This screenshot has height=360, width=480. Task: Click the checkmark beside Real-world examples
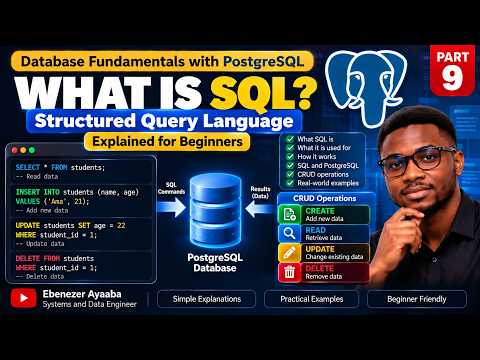[x=290, y=183]
